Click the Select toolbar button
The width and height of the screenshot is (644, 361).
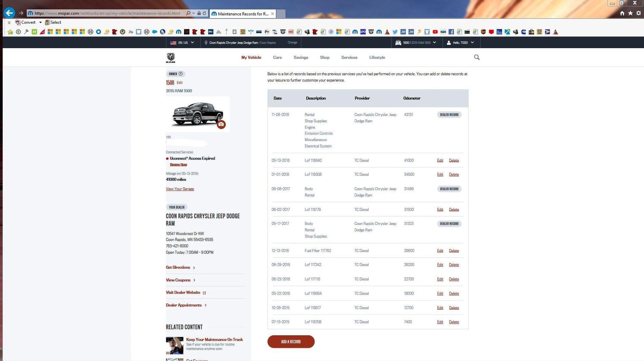point(53,22)
